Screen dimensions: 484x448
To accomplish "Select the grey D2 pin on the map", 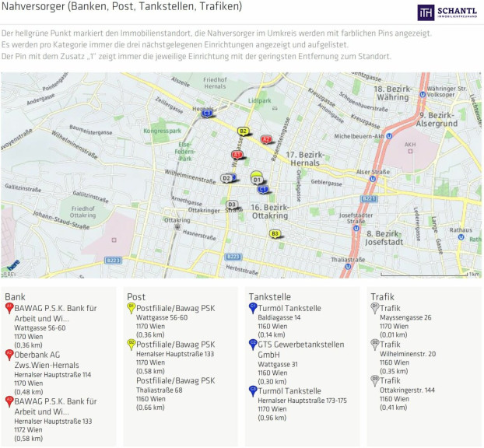I will (226, 178).
